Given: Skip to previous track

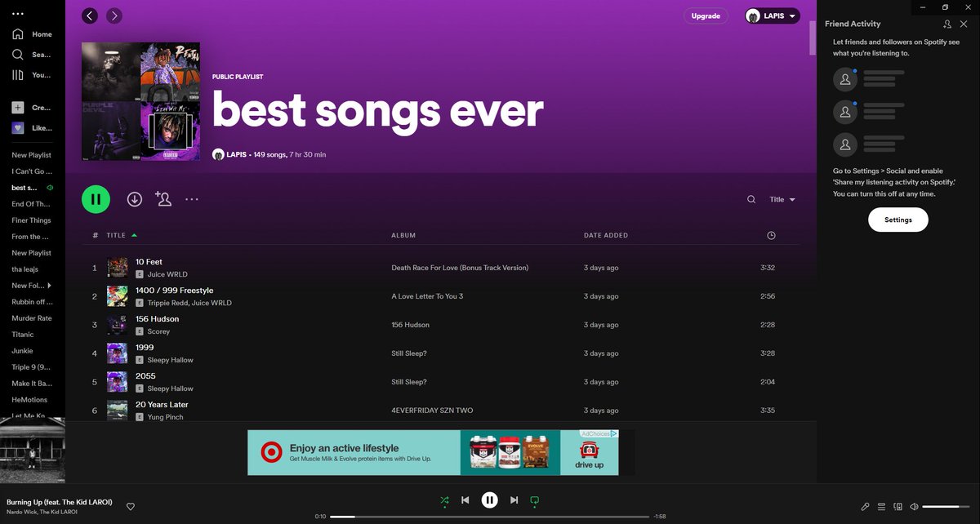Looking at the screenshot, I should tap(465, 500).
